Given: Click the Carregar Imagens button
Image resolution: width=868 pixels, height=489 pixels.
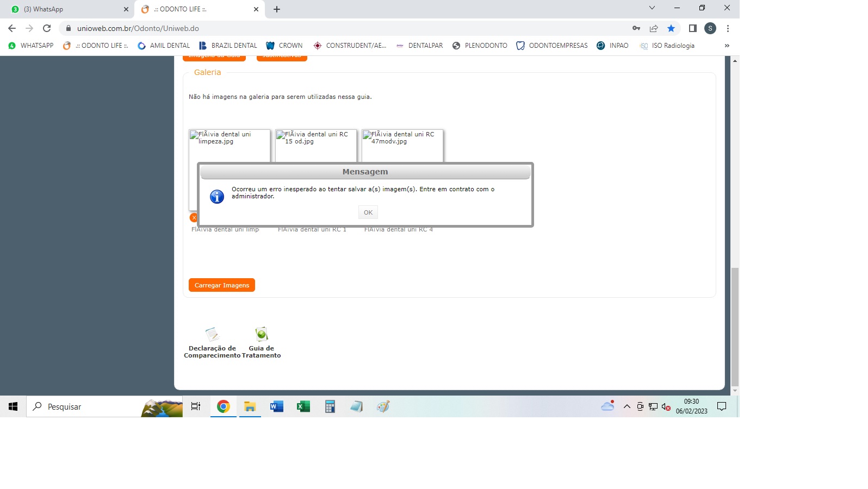Looking at the screenshot, I should tap(222, 285).
